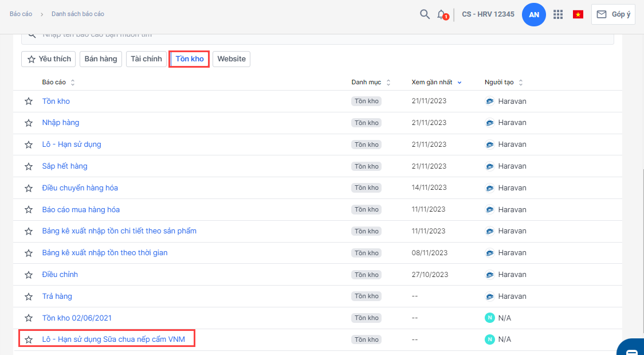Star the Sắp hết hàng report
The width and height of the screenshot is (644, 355).
coord(29,166)
